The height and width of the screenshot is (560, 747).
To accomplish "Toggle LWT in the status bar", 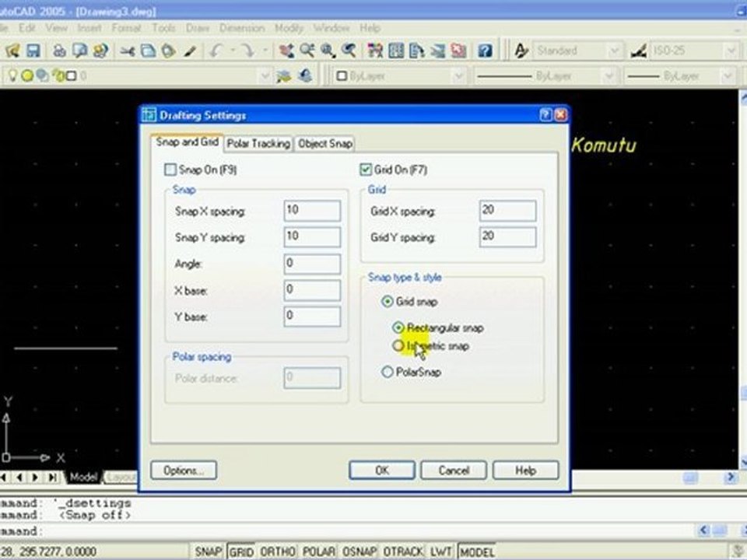I will pyautogui.click(x=441, y=551).
